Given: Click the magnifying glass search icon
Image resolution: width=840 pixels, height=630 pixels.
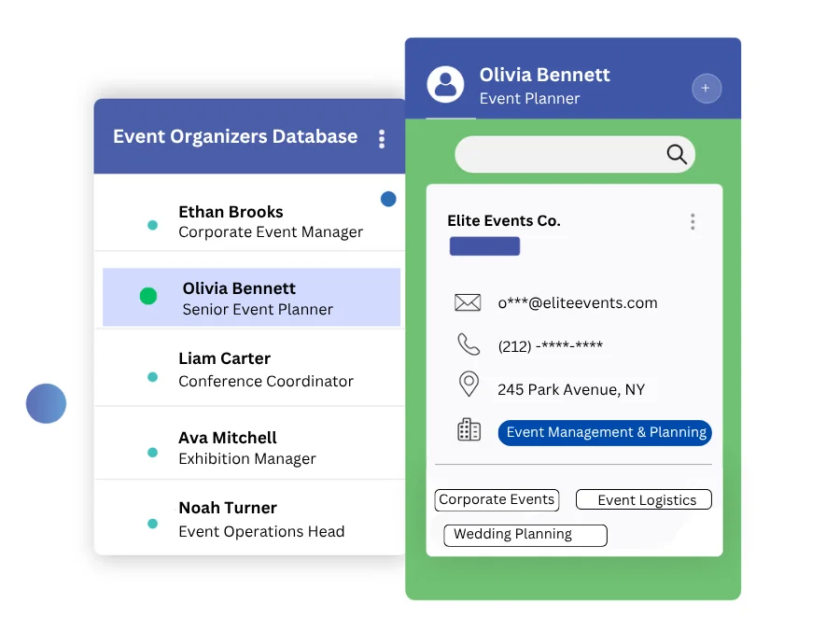Looking at the screenshot, I should pos(677,154).
